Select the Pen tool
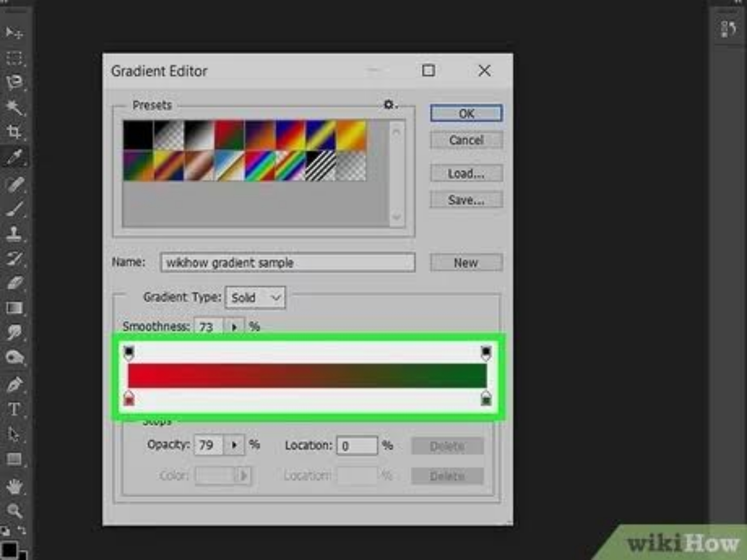747x560 pixels. 14,384
